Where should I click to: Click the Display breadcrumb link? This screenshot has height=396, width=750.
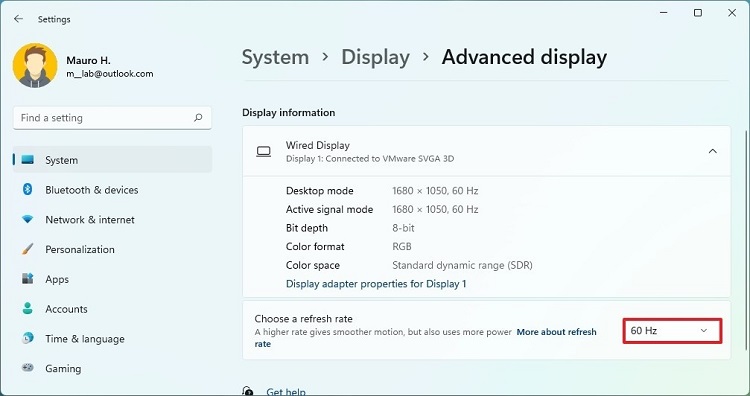coord(375,57)
